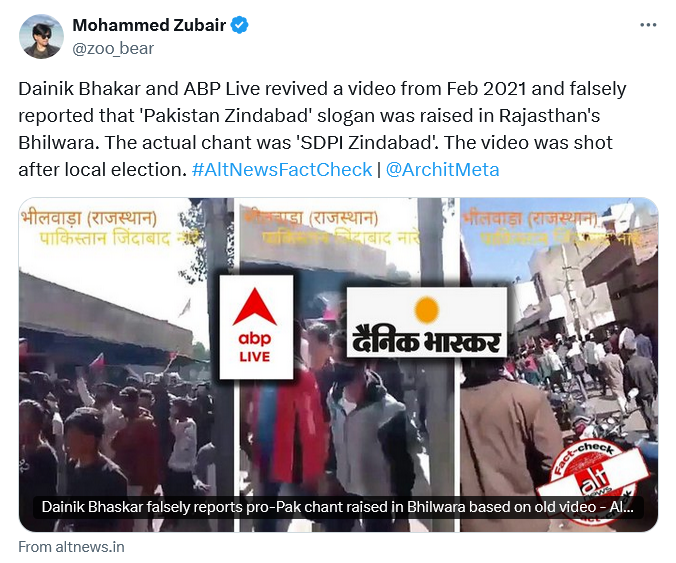Screen dimensions: 676x563
Task: Click the blue verified badge icon
Action: click(x=239, y=25)
